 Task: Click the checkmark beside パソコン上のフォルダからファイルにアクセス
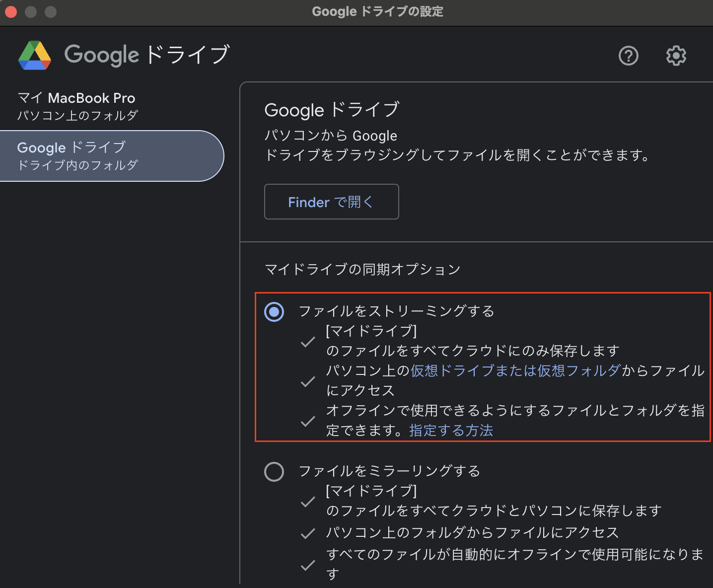[x=308, y=533]
